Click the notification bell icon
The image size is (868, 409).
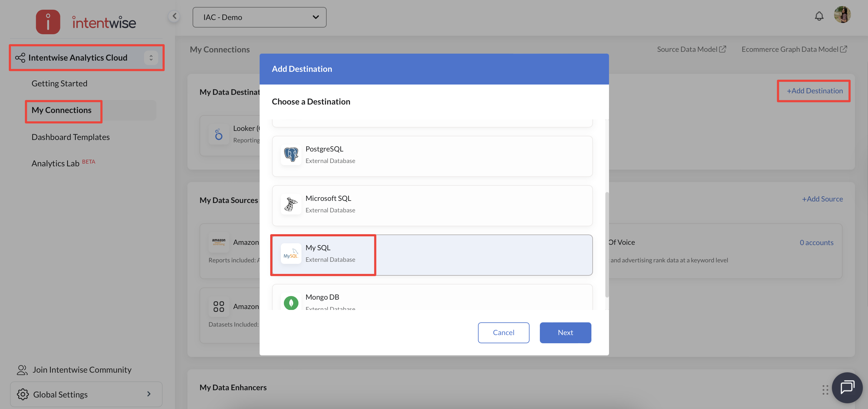(x=819, y=16)
